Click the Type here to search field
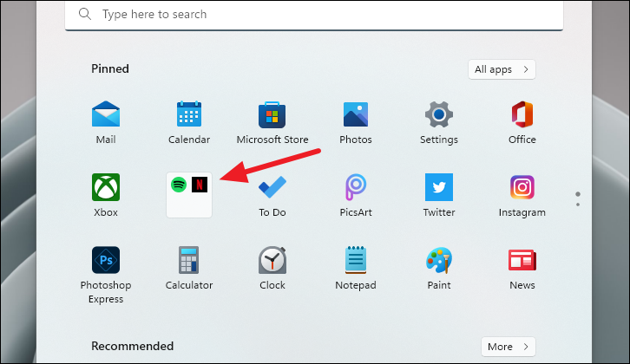This screenshot has width=630, height=364. [x=314, y=15]
